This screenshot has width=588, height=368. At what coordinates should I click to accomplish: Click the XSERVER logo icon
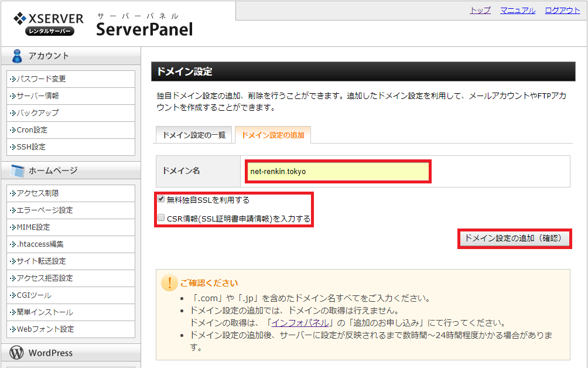tap(20, 19)
